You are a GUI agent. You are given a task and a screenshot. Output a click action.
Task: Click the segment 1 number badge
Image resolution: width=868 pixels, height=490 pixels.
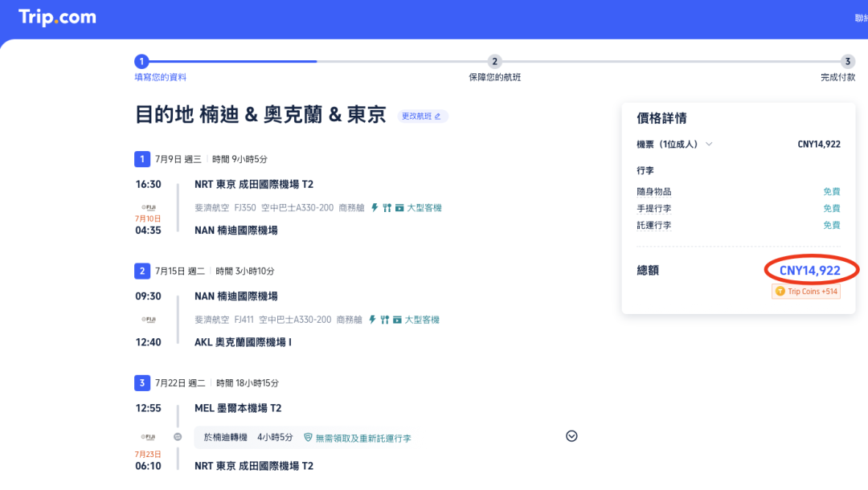pyautogui.click(x=141, y=159)
